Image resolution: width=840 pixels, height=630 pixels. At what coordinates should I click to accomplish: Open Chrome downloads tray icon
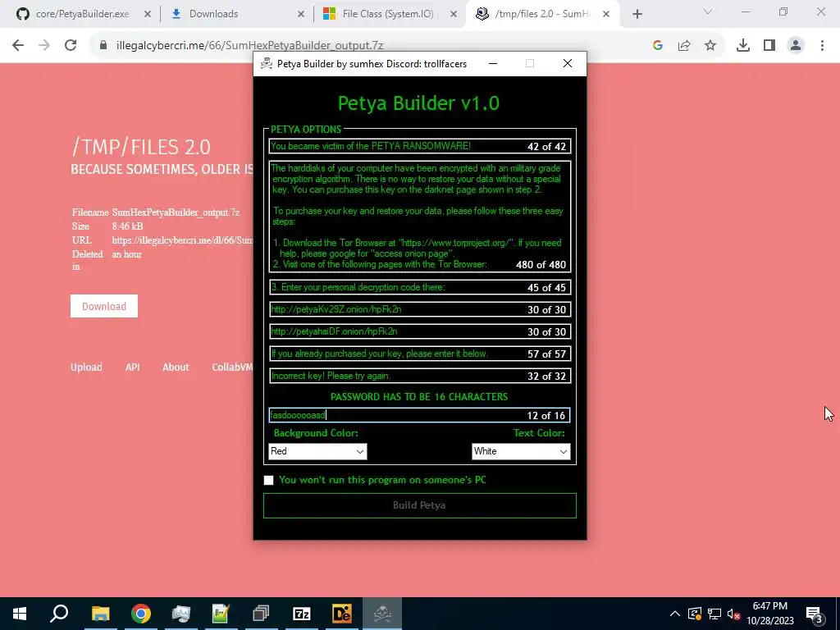tap(743, 46)
